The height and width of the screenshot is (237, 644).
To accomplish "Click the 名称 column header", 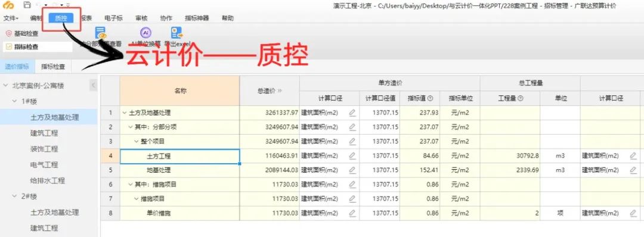I will [x=180, y=91].
